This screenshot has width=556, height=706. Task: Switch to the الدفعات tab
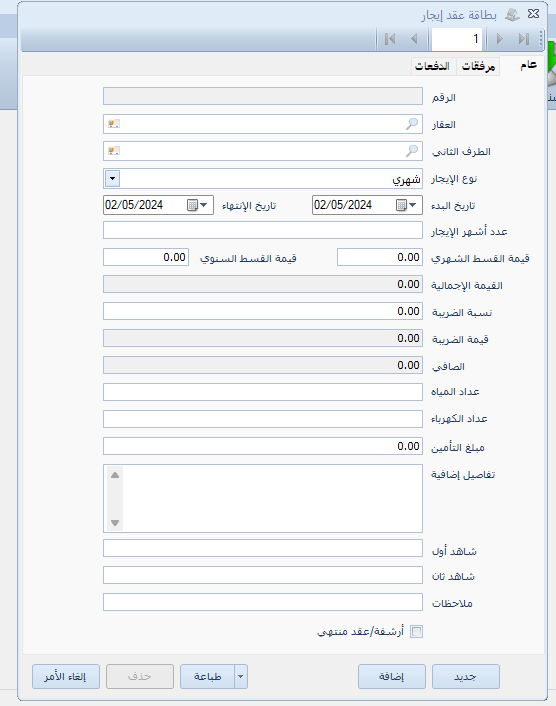tap(432, 67)
